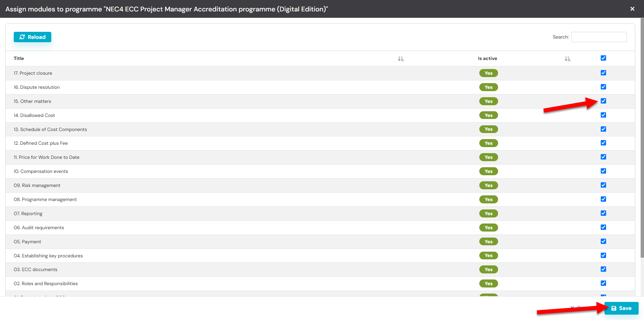644x320 pixels.
Task: Uncheck the 06. Audit requirements checkbox
Action: click(603, 227)
